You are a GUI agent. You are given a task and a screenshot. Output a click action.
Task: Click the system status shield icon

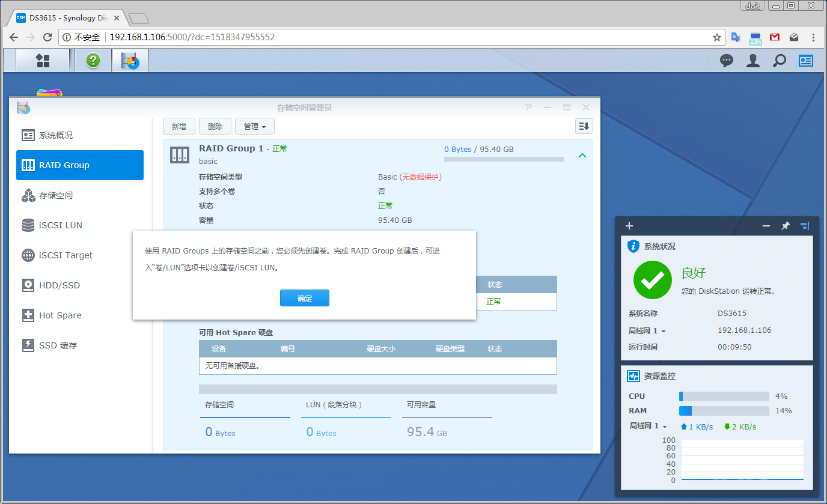633,246
